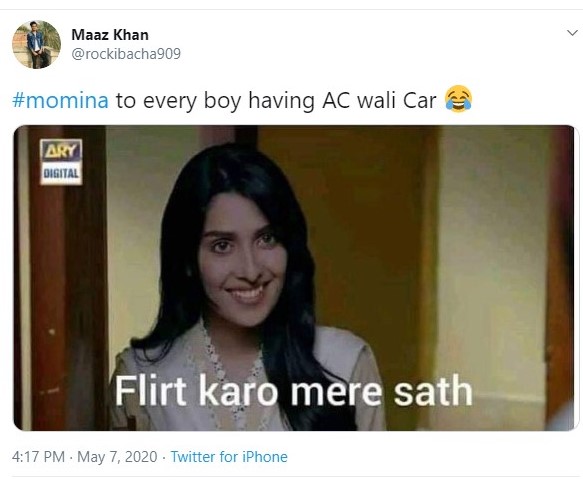Open Maaz Khan's profile picture
583x482 pixels.
36,45
